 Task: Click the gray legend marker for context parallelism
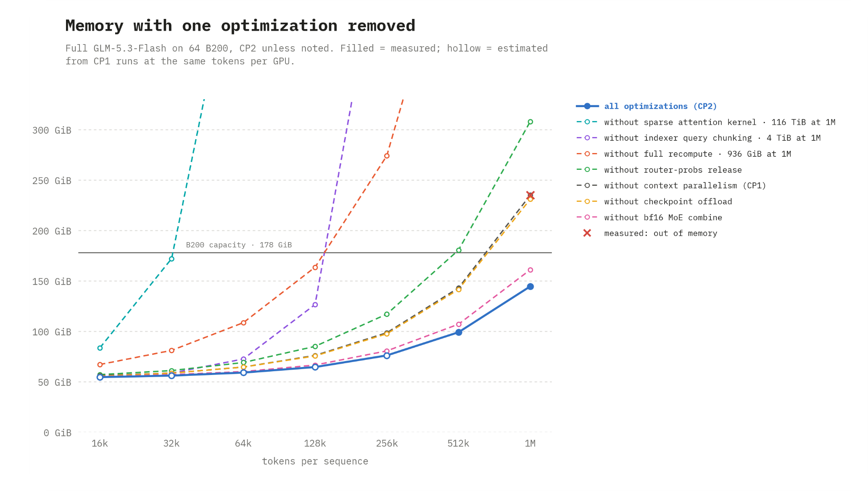point(587,185)
